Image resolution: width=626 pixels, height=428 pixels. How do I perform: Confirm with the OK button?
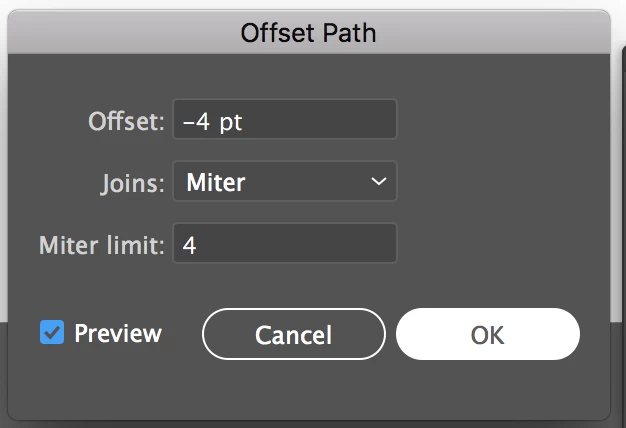(487, 334)
